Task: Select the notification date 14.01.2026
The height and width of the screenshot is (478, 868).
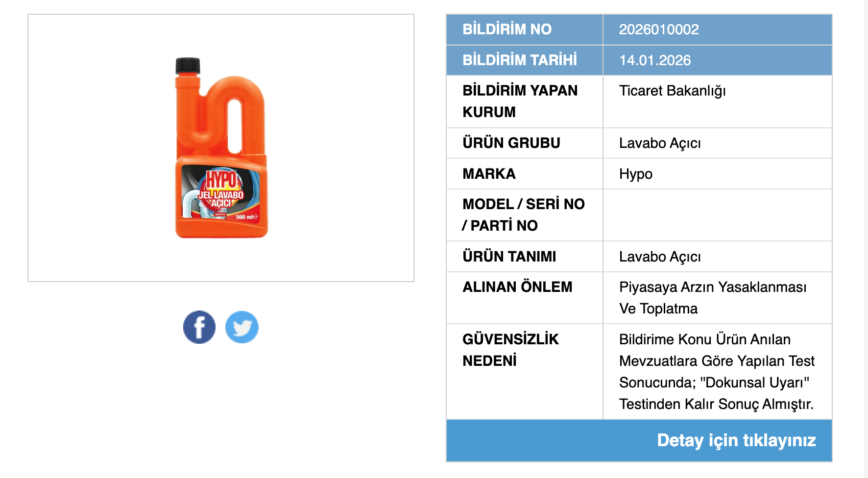Action: point(654,60)
